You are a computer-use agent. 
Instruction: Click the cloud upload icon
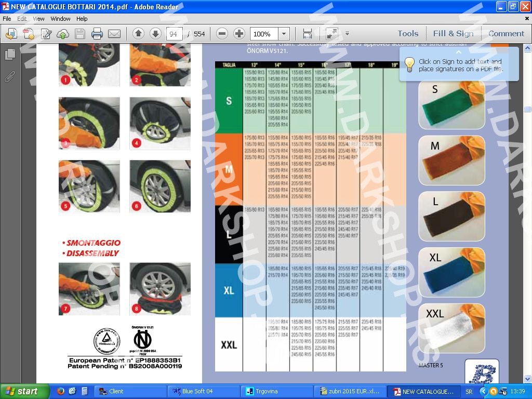(x=63, y=34)
